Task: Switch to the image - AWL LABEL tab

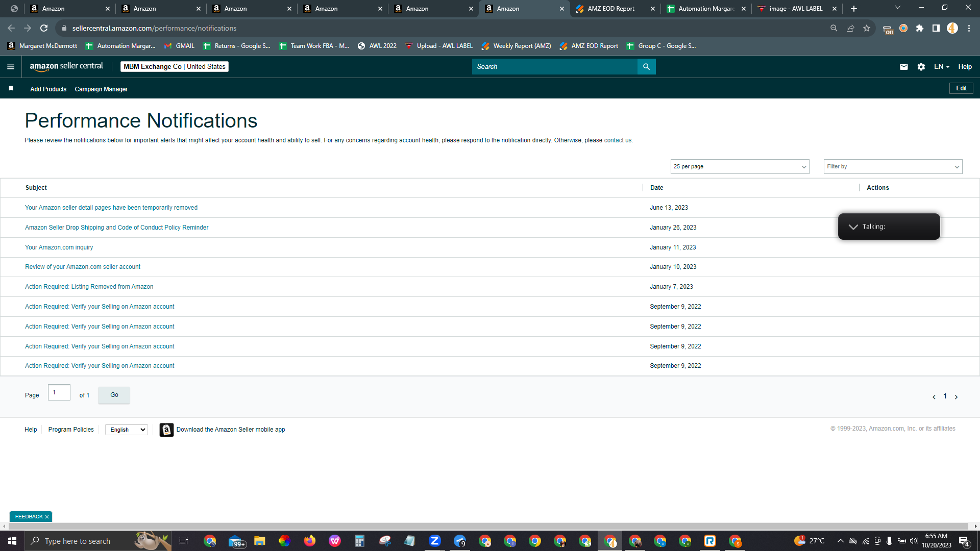Action: (x=797, y=9)
